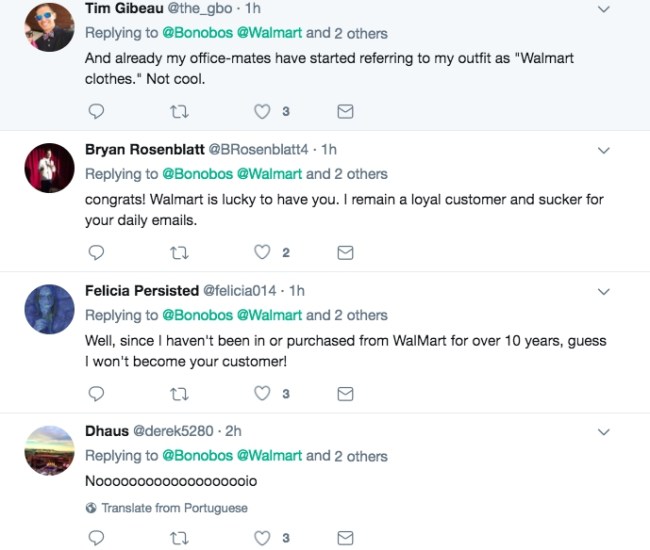Retweet Bryan Rosenblatt's tweet

179,252
